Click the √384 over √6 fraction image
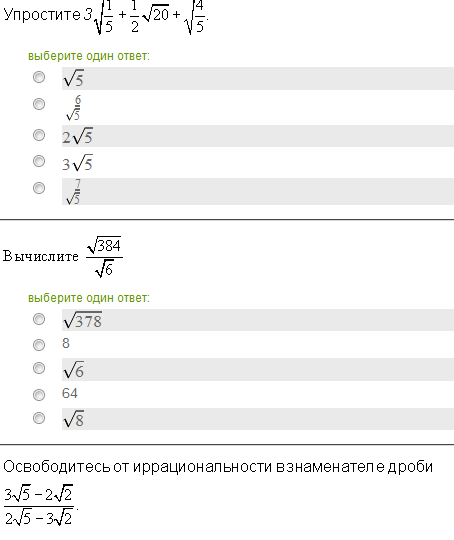 104,257
